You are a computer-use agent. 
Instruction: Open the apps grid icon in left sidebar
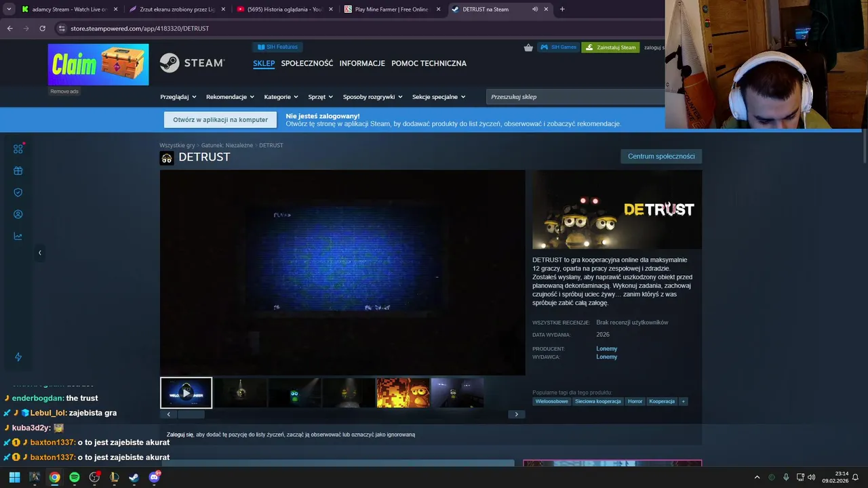click(18, 148)
